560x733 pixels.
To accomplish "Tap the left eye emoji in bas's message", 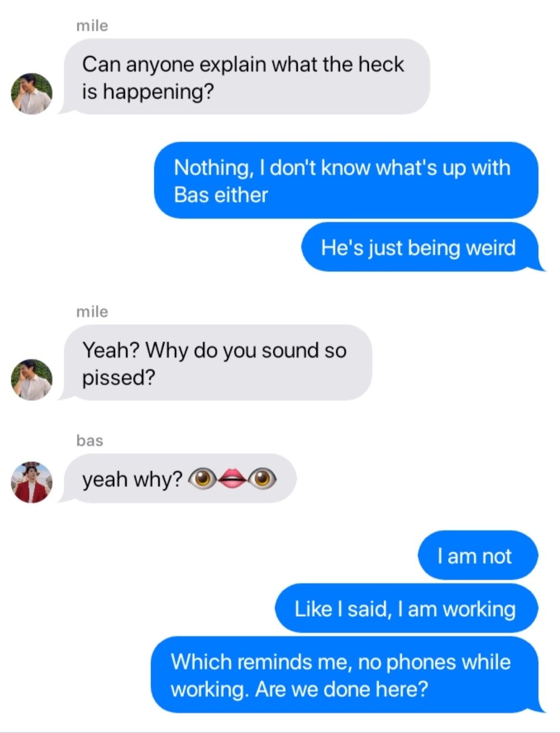I will (x=203, y=478).
